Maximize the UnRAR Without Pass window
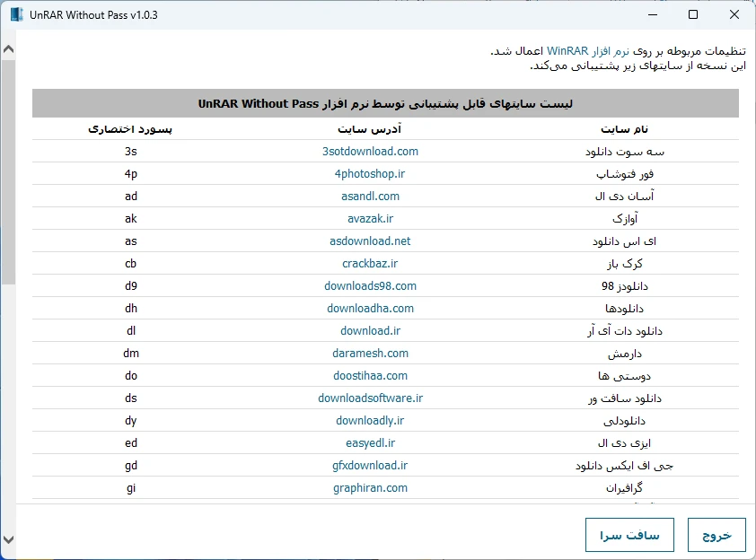The height and width of the screenshot is (560, 756). coord(693,15)
